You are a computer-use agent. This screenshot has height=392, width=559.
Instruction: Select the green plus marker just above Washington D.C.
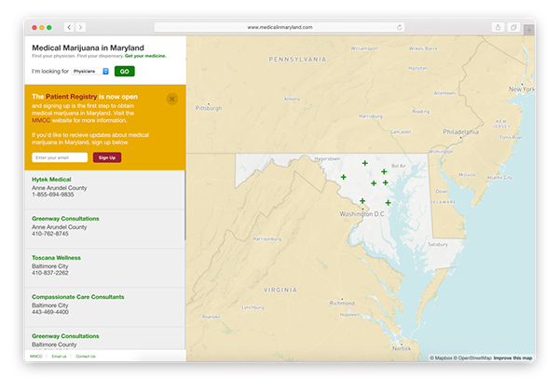click(362, 200)
